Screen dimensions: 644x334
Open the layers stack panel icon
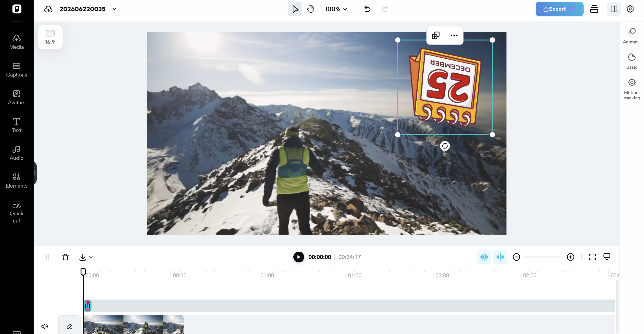coord(594,9)
